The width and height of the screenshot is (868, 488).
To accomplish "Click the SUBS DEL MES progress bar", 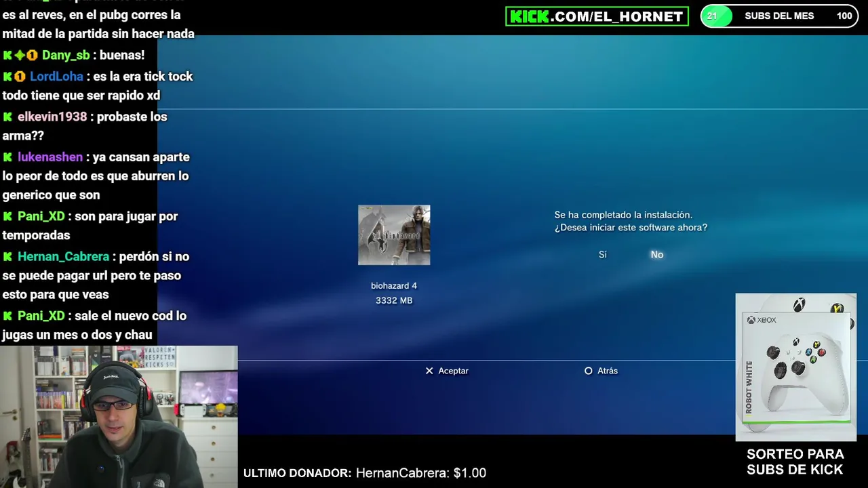I will (779, 16).
